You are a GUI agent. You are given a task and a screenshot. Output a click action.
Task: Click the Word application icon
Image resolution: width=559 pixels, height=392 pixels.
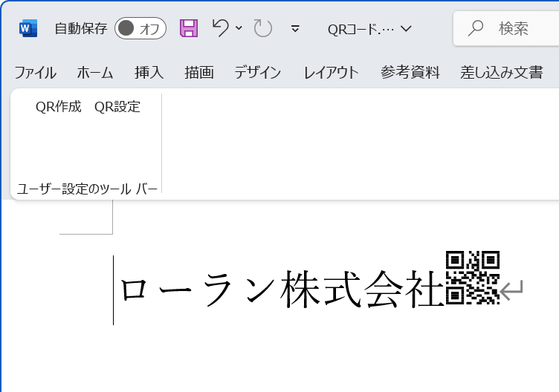coord(28,28)
